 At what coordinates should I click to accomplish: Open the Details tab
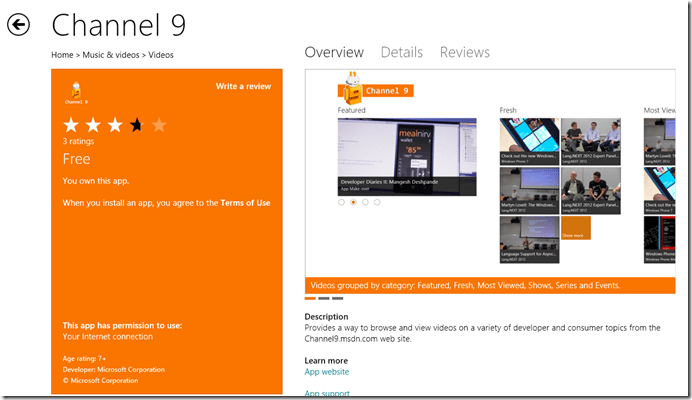pyautogui.click(x=401, y=52)
